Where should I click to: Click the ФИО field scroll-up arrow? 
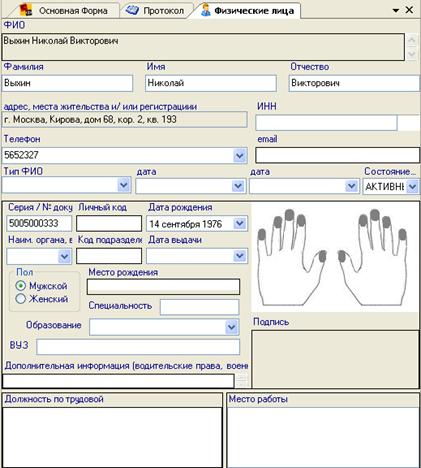(x=412, y=40)
